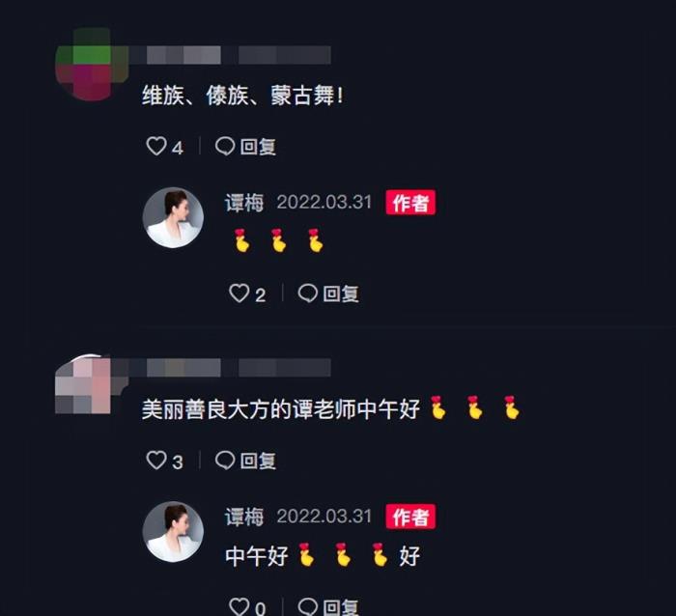Screen dimensions: 676x616
Task: Like the 维族、傣族、蒙古舞 comment heart
Action: point(156,146)
